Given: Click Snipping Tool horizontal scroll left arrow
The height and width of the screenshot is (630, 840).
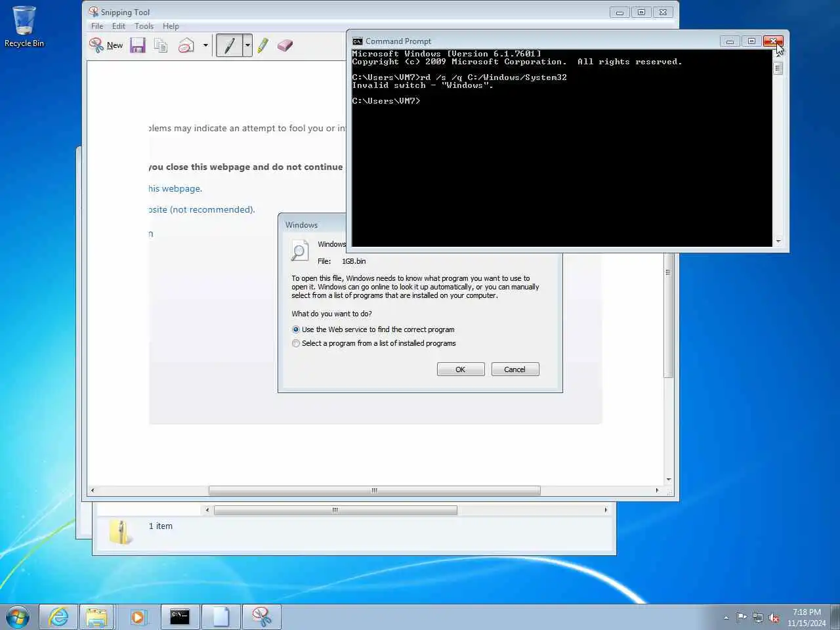Looking at the screenshot, I should (x=93, y=490).
